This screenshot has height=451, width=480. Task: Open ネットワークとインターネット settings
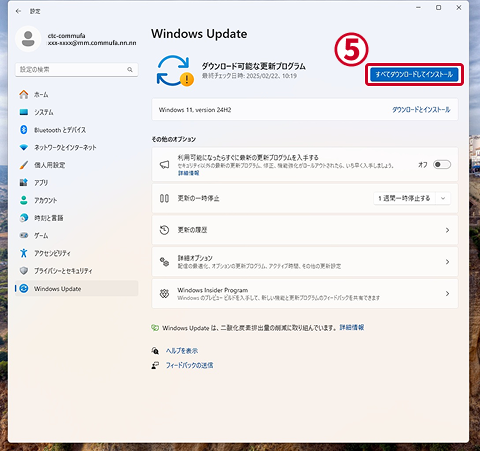point(76,147)
